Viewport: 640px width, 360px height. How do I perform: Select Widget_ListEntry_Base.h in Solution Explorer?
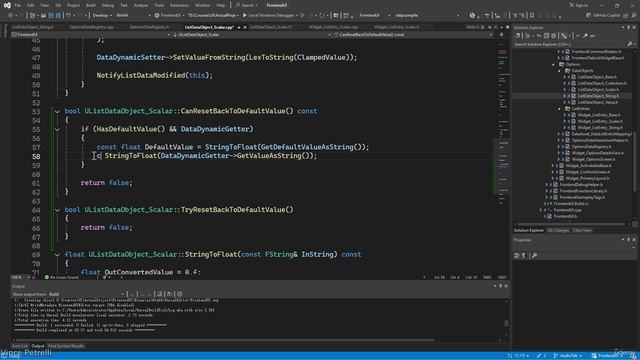(599, 115)
